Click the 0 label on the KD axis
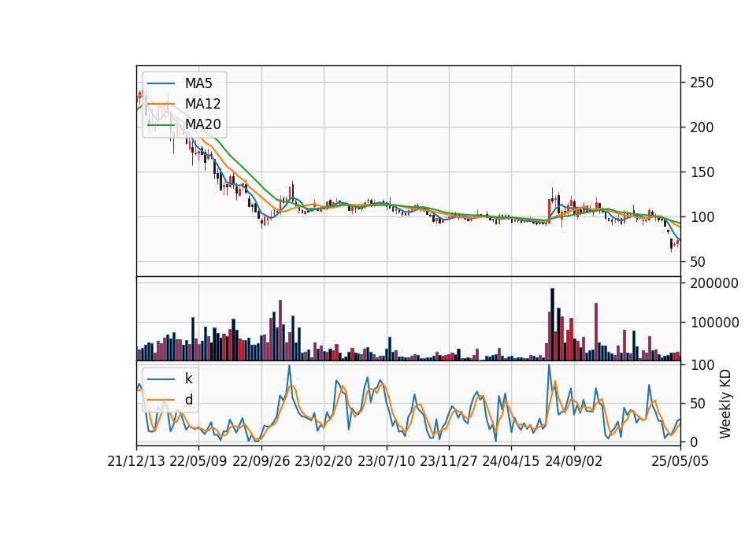Screen dimensions: 756x543 pos(695,441)
